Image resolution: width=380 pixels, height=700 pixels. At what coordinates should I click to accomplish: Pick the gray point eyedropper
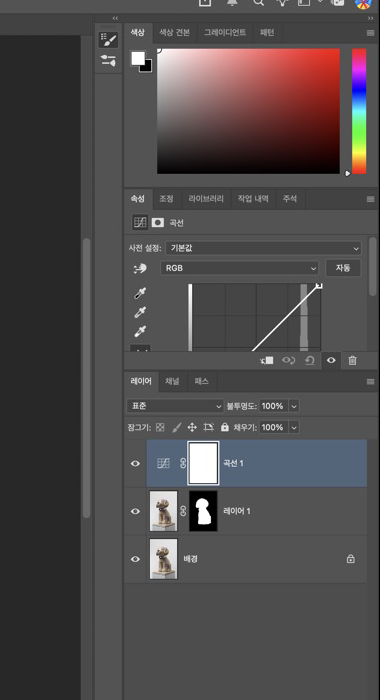[x=140, y=312]
